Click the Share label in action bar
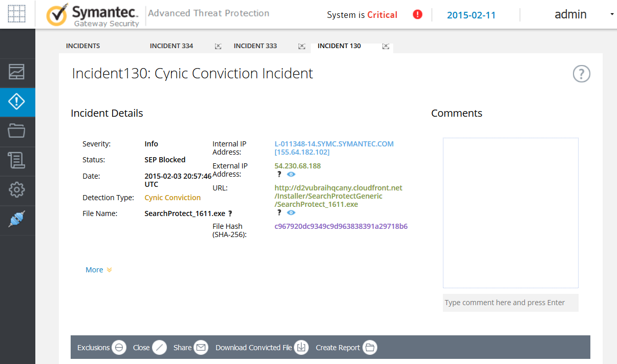 pyautogui.click(x=182, y=348)
